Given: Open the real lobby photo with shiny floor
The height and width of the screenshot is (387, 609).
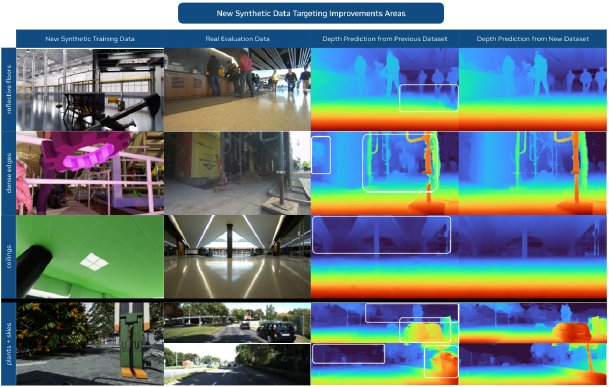Looking at the screenshot, I should 237,257.
